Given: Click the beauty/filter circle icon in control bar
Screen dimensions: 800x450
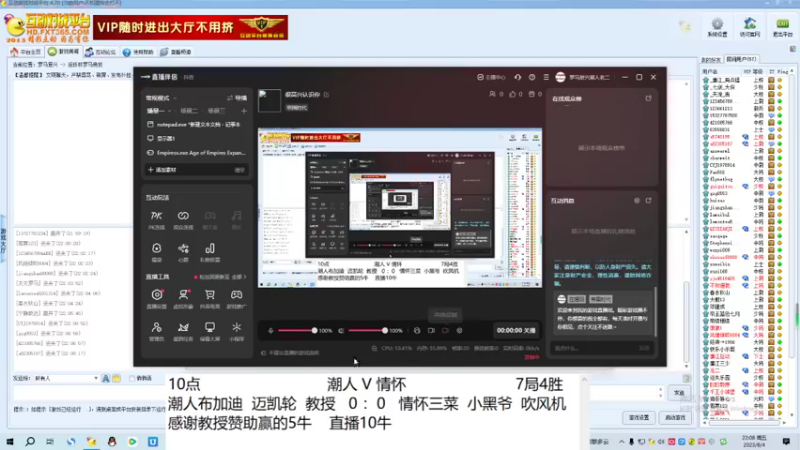Looking at the screenshot, I should coord(417,331).
